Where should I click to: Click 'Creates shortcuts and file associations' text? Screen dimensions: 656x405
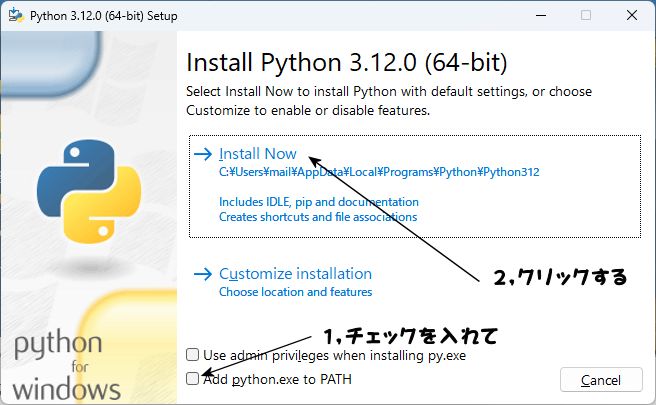click(x=318, y=217)
